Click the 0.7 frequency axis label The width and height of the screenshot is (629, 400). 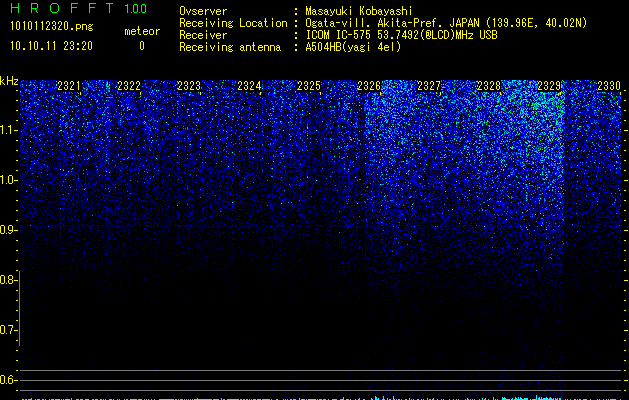coord(9,330)
